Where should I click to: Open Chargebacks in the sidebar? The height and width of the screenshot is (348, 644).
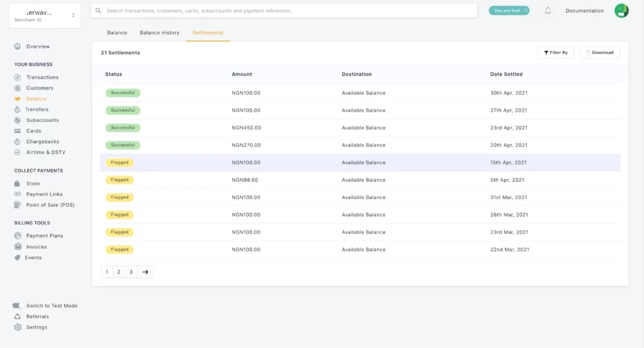coord(43,141)
